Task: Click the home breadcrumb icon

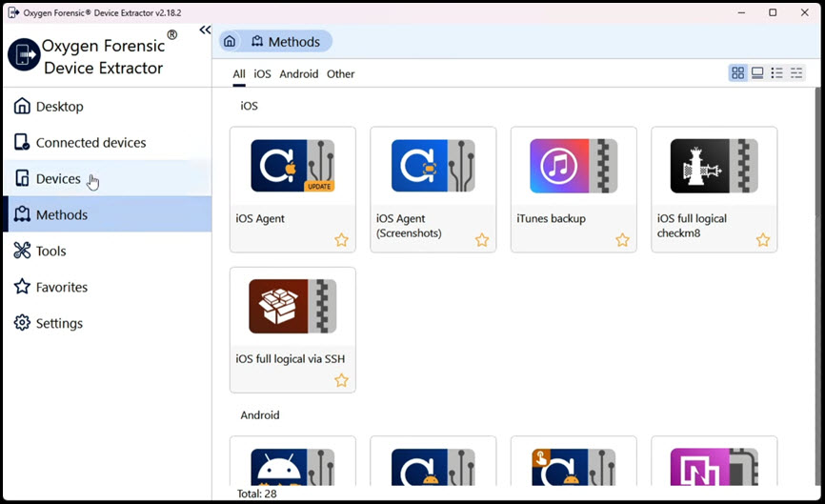Action: tap(230, 42)
